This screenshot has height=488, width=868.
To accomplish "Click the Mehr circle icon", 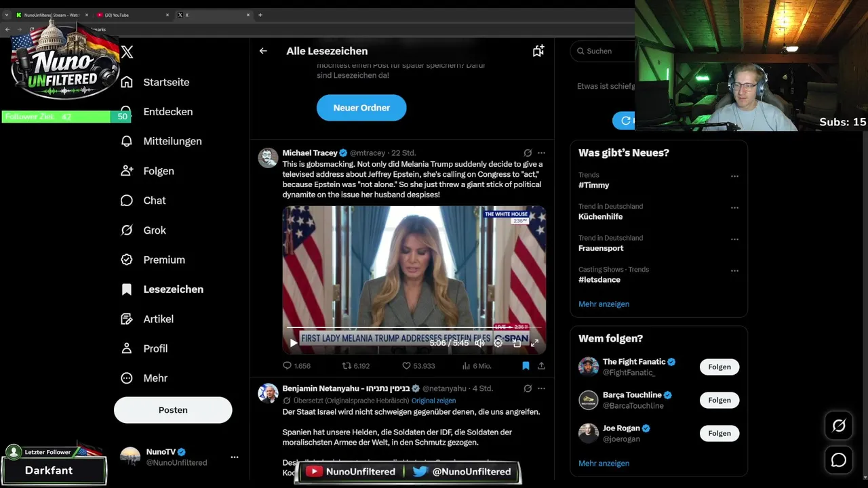I will [127, 378].
